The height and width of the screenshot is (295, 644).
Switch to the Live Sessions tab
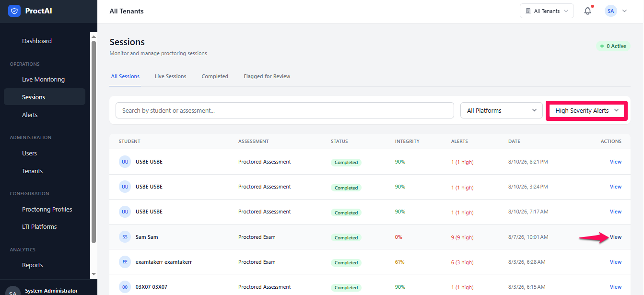170,76
